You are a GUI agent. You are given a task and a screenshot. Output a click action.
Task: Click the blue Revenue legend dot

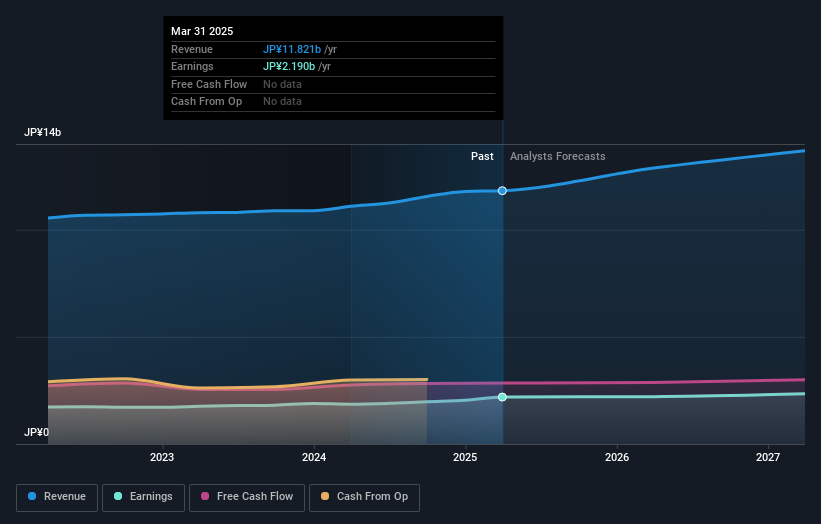click(32, 496)
